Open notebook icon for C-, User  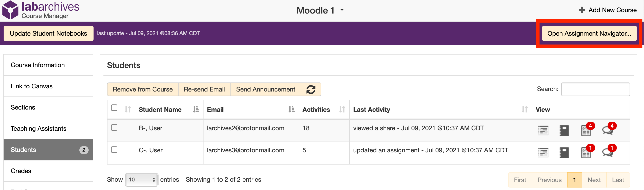tap(564, 153)
